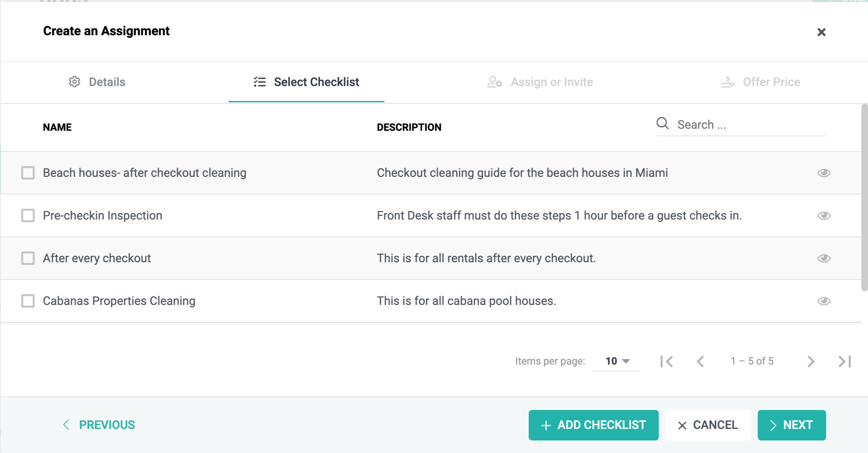Click the Select Checklist list icon

259,82
